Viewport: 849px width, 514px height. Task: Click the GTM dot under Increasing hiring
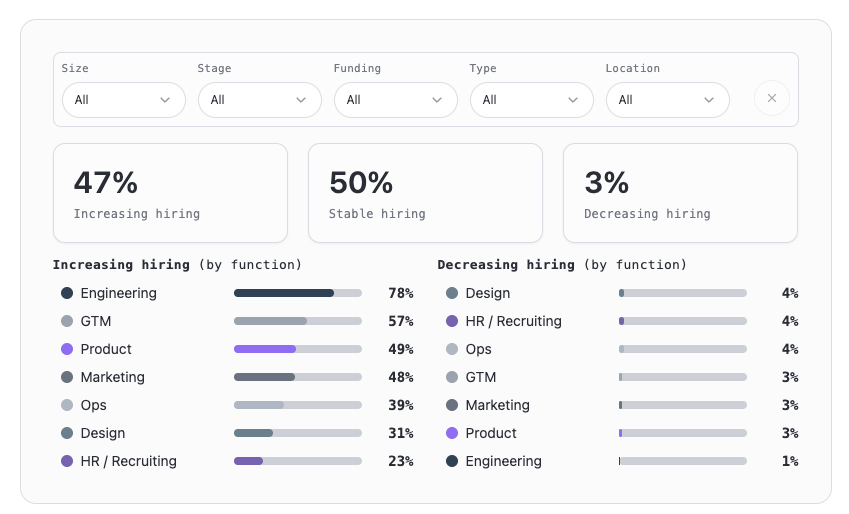click(67, 321)
